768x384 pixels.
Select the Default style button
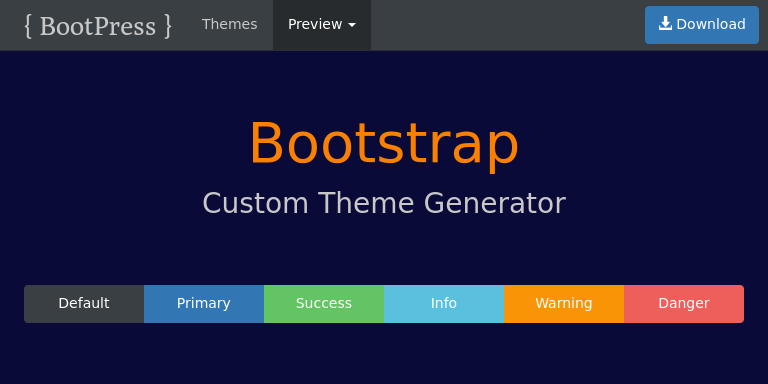(x=84, y=304)
